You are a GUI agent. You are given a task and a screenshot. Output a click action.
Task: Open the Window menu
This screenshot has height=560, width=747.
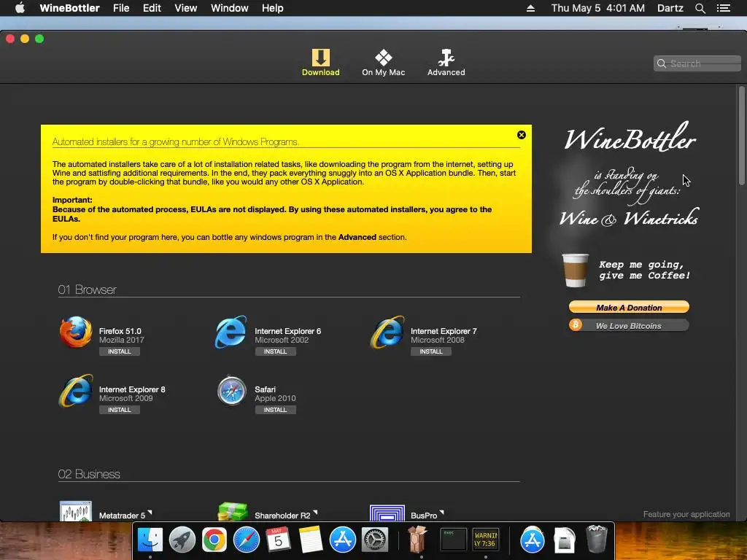tap(230, 8)
